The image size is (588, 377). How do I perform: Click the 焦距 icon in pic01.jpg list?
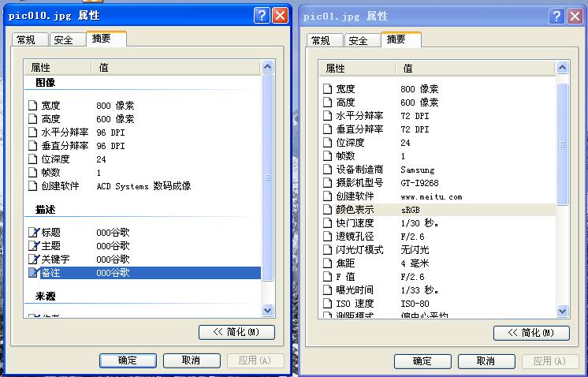328,263
